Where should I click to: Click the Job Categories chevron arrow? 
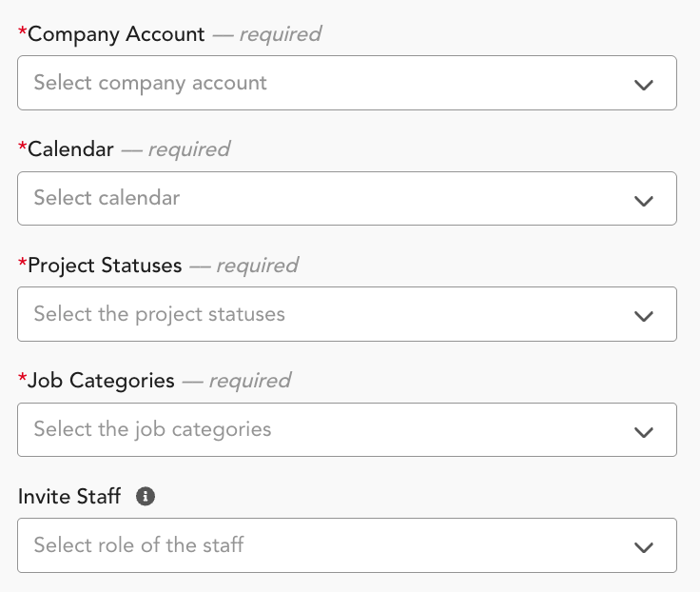tap(644, 431)
